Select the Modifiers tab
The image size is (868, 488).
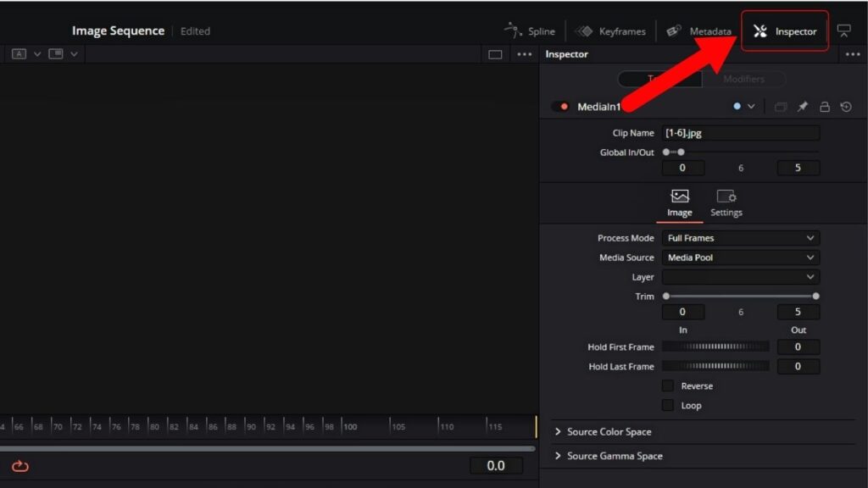(743, 79)
